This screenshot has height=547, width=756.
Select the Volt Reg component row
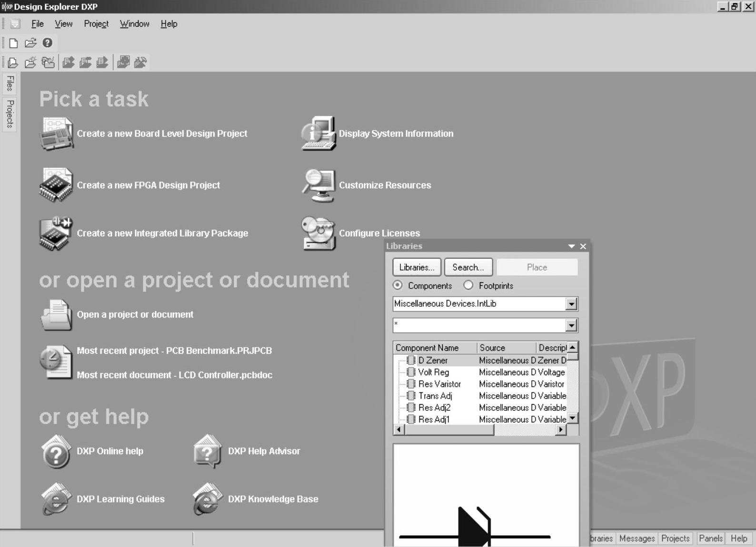(481, 372)
